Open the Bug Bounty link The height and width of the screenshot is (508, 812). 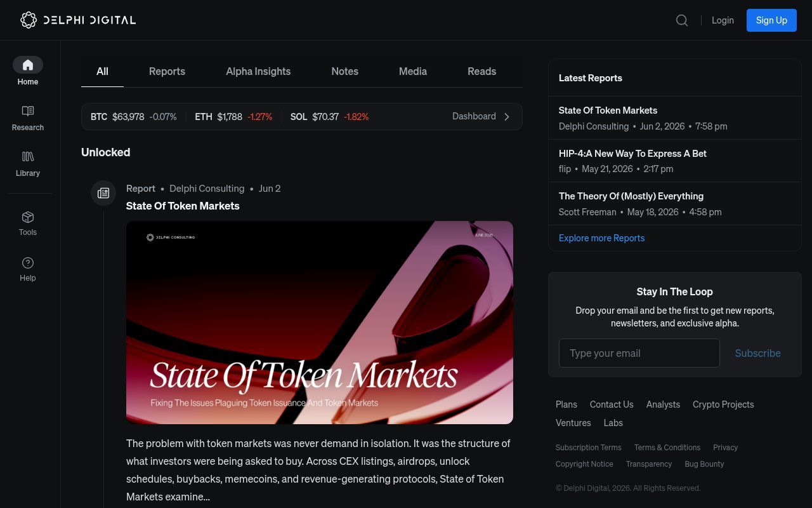coord(704,464)
